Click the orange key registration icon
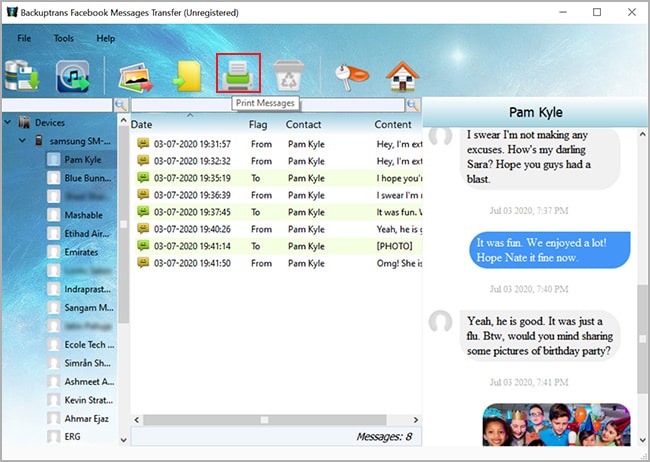 [x=351, y=76]
